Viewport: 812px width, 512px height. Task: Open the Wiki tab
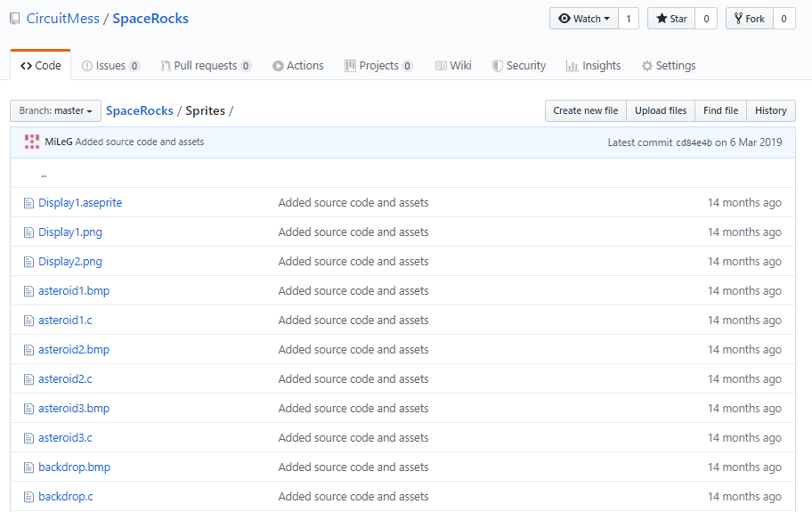453,66
